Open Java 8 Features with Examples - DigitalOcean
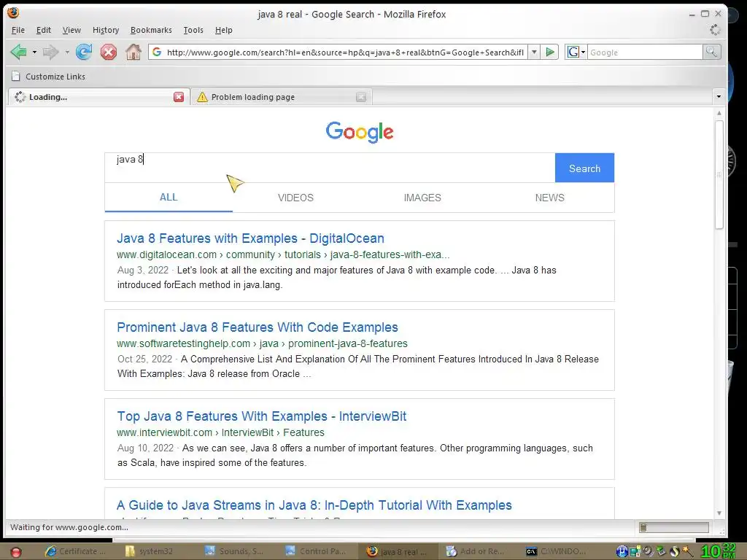This screenshot has width=747, height=560. pos(251,238)
